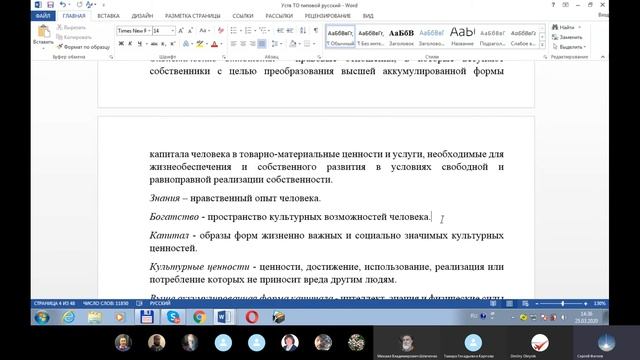Open the font name dropdown Times New Roman
Viewport: 640px width, 360px height.
(x=149, y=31)
